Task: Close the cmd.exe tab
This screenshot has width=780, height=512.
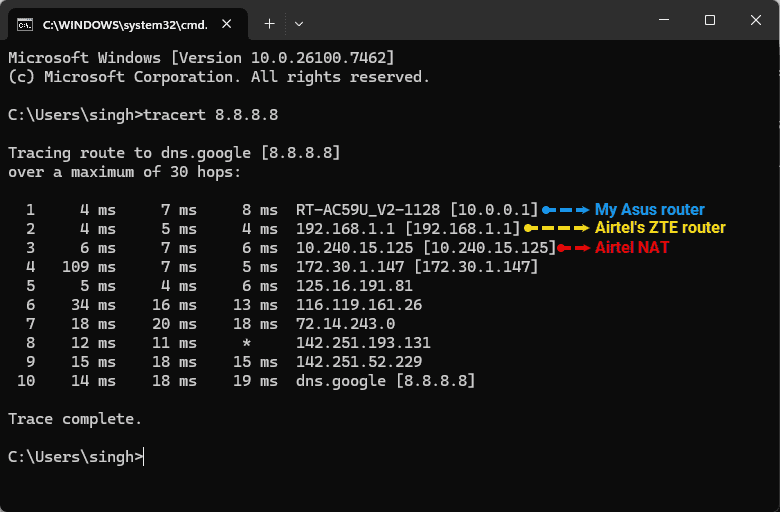Action: (x=228, y=22)
